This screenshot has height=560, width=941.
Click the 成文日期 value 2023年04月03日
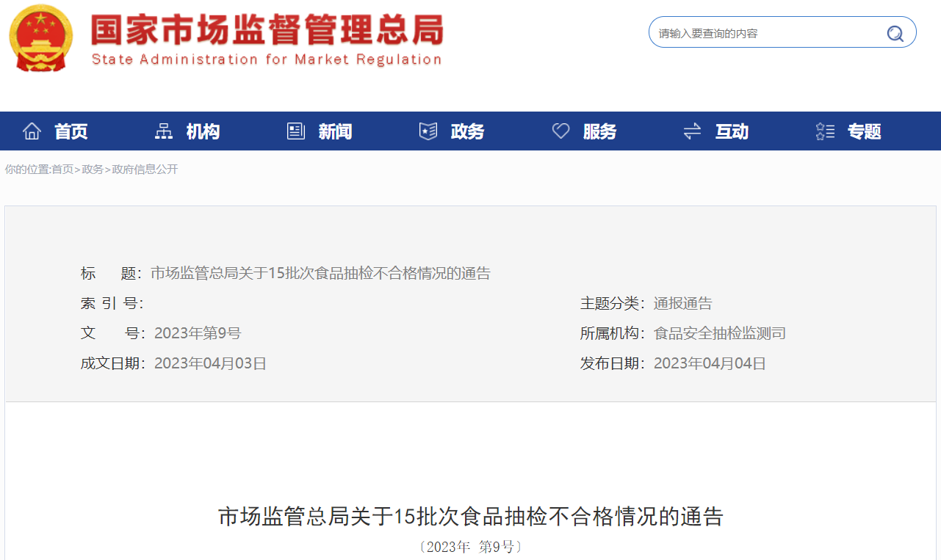[x=210, y=363]
